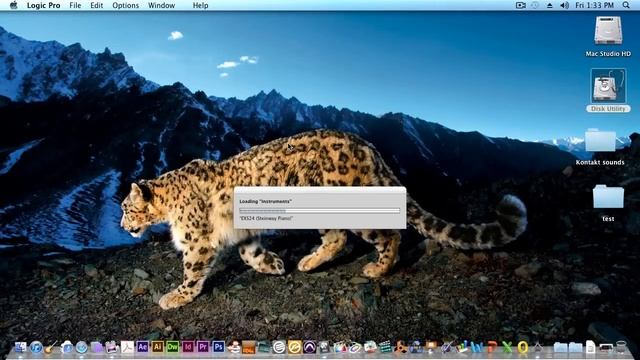
Task: Open Adobe Acrobat from the Dock
Action: tap(127, 347)
